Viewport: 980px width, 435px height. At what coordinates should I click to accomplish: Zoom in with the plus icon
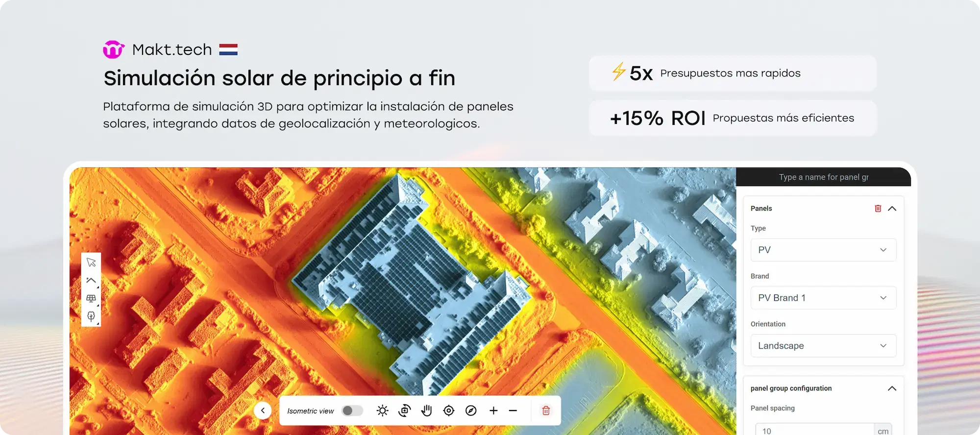(493, 411)
